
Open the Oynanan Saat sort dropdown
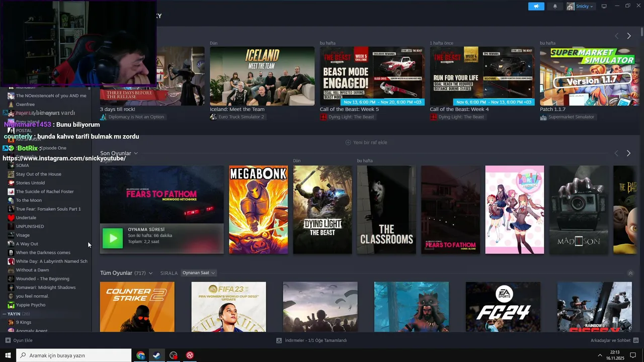[199, 273]
